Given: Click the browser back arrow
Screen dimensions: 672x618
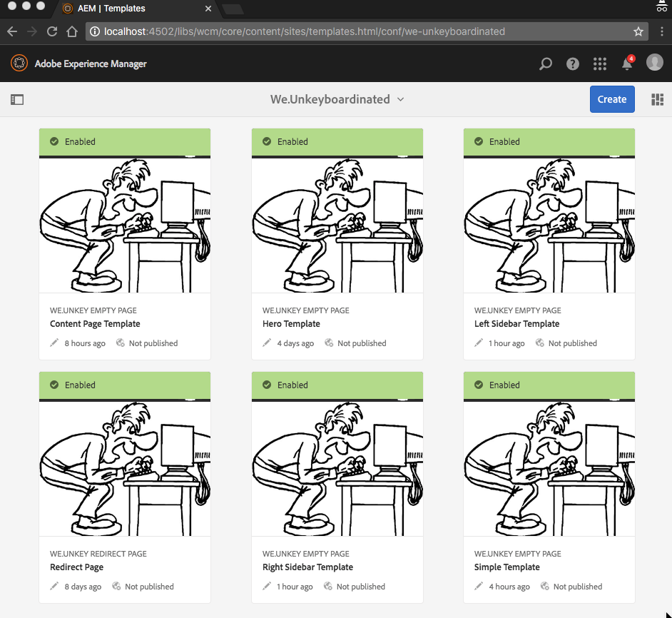Looking at the screenshot, I should (12, 31).
